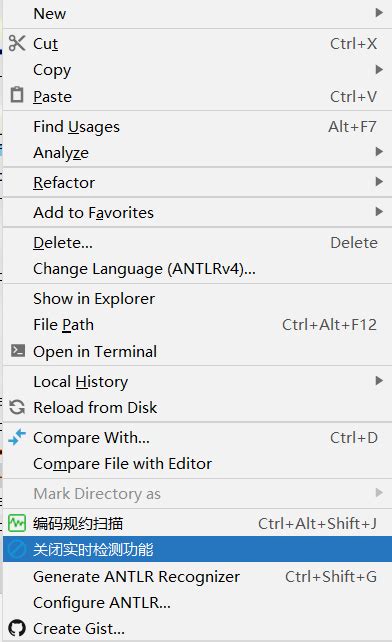Click the 关闭实时检测功能 disable icon
This screenshot has height=642, width=392.
click(x=17, y=549)
